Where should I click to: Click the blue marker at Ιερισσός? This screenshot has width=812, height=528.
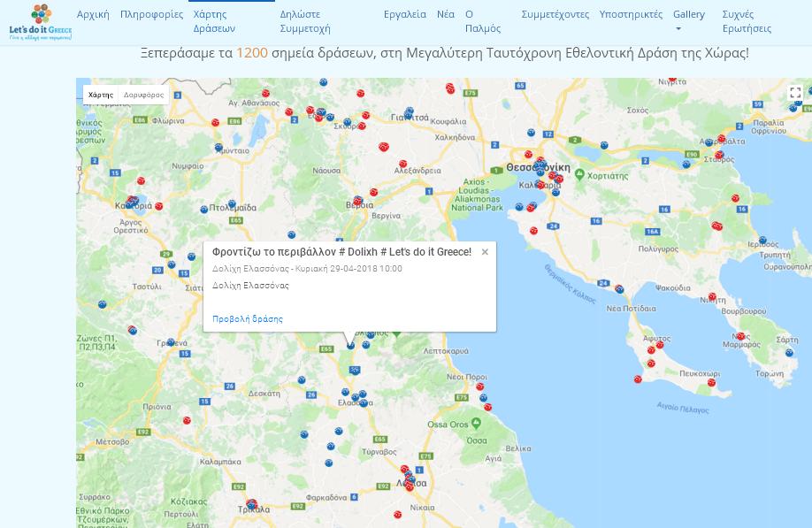762,241
